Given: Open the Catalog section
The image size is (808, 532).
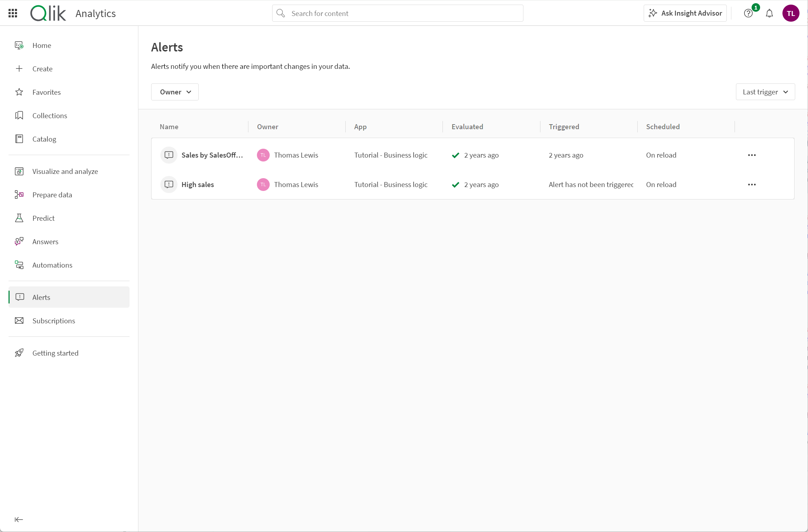Looking at the screenshot, I should 44,139.
